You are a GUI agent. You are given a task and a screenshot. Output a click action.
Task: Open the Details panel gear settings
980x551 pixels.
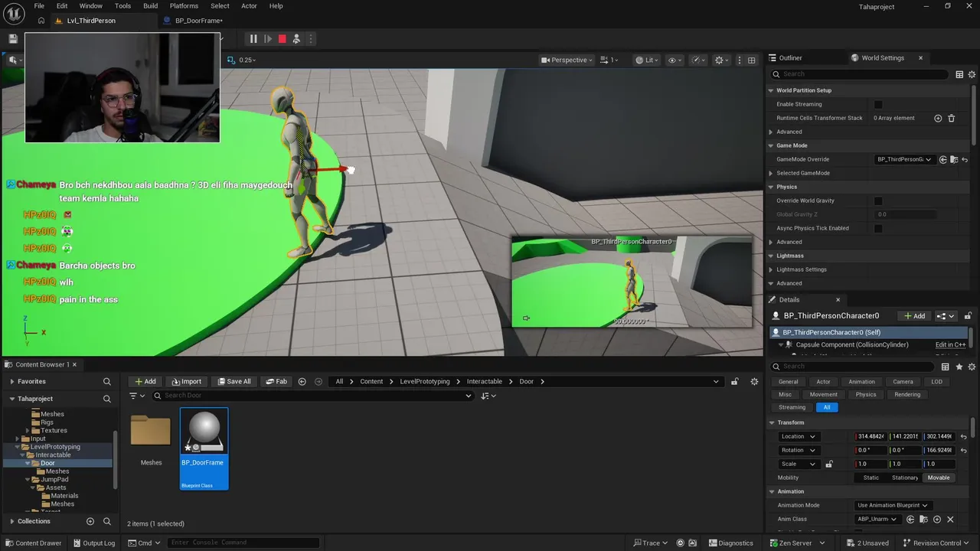[x=972, y=367]
